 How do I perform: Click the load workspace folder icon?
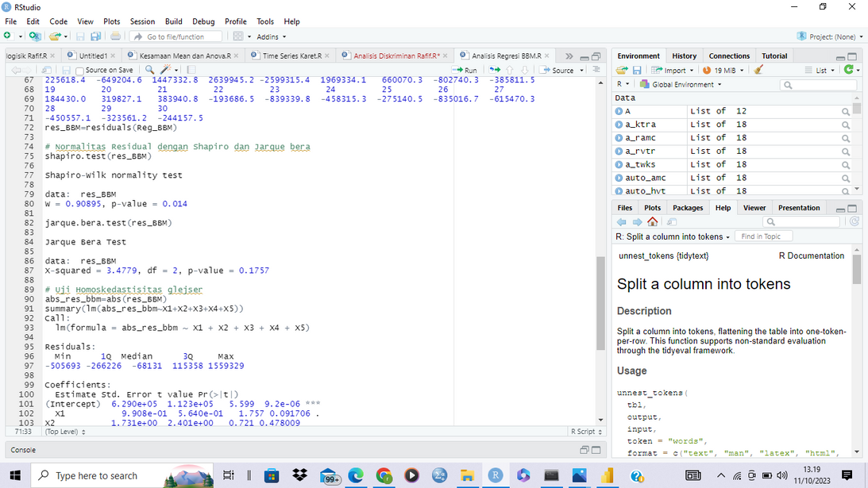pos(623,70)
